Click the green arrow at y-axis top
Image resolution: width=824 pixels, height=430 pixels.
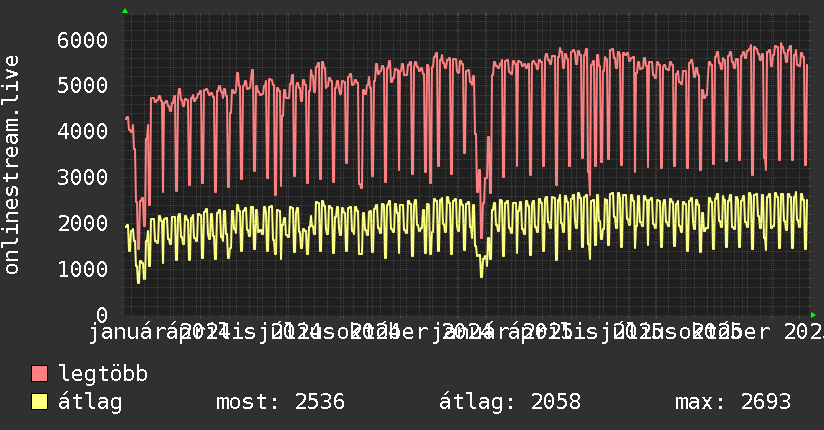tap(125, 11)
